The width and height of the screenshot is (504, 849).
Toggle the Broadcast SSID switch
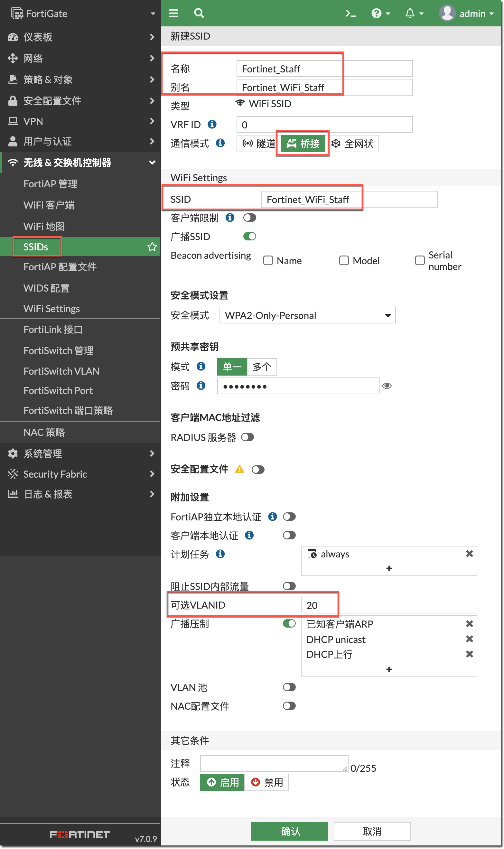250,236
